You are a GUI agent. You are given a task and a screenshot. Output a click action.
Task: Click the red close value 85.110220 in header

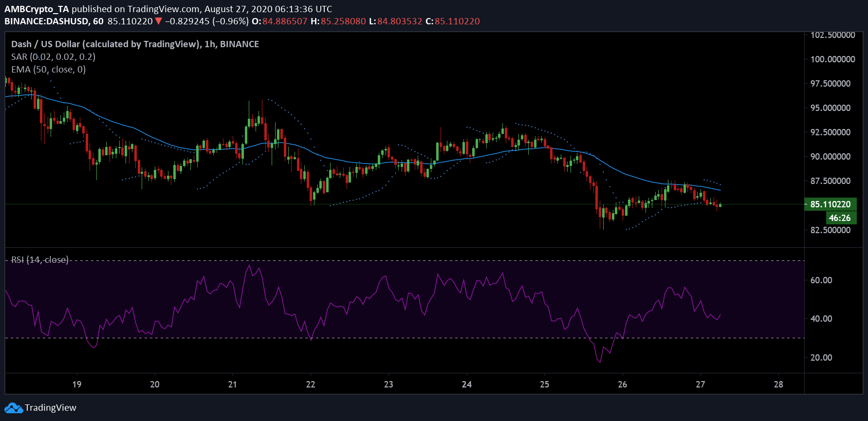(x=457, y=21)
